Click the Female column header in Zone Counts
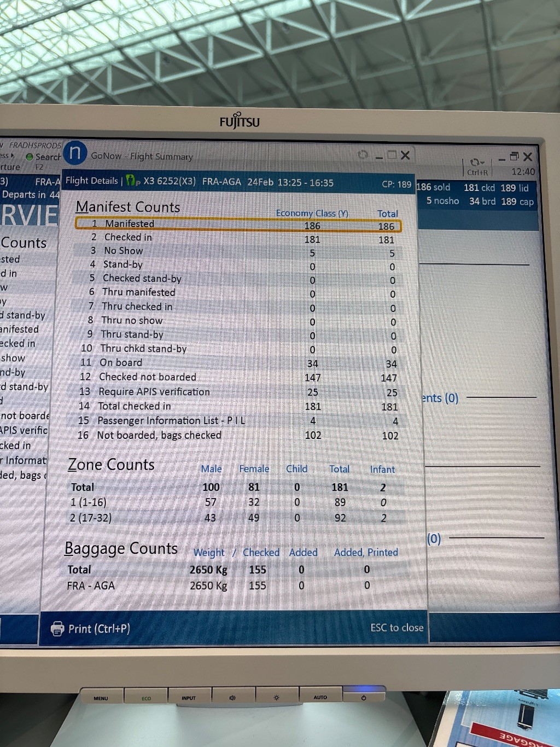560x747 pixels. pyautogui.click(x=254, y=469)
